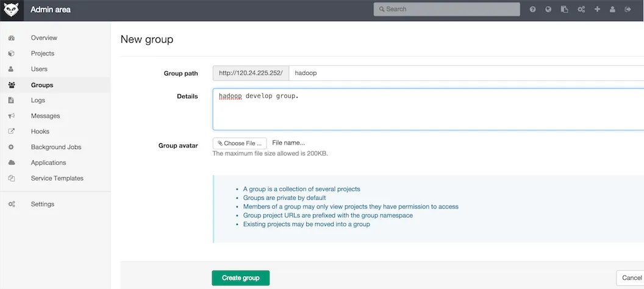Image resolution: width=644 pixels, height=289 pixels.
Task: Open the snippets icon in header
Action: tap(564, 10)
